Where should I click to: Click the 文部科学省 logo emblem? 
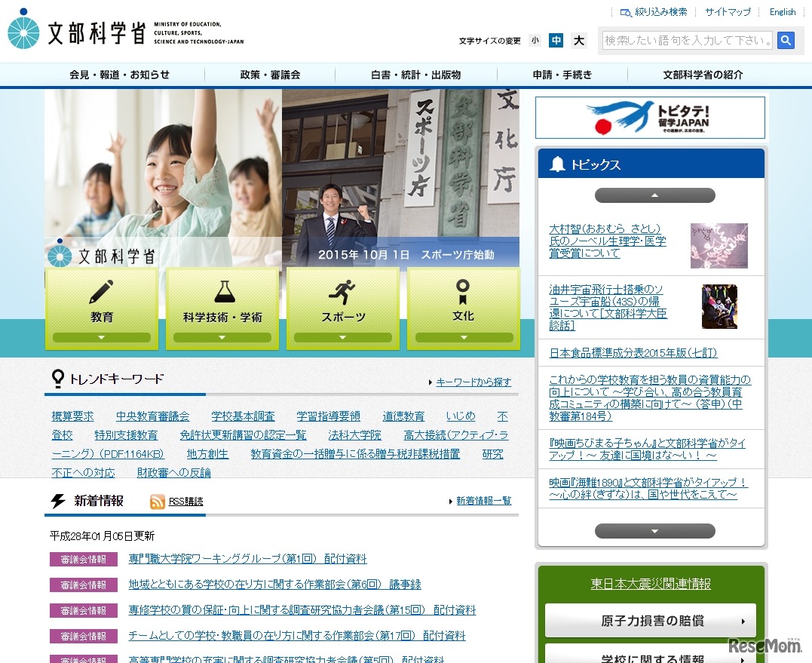[x=25, y=32]
